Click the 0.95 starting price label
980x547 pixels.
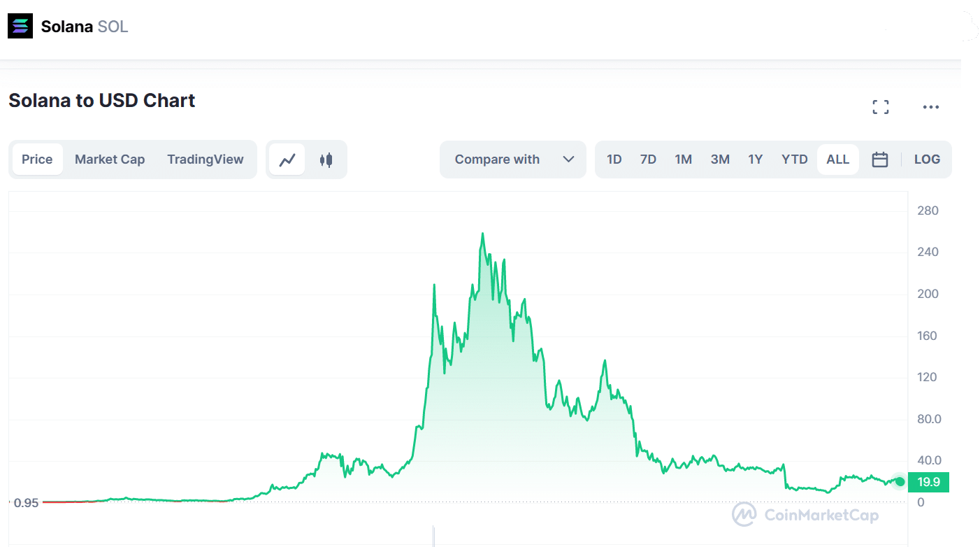click(x=25, y=502)
